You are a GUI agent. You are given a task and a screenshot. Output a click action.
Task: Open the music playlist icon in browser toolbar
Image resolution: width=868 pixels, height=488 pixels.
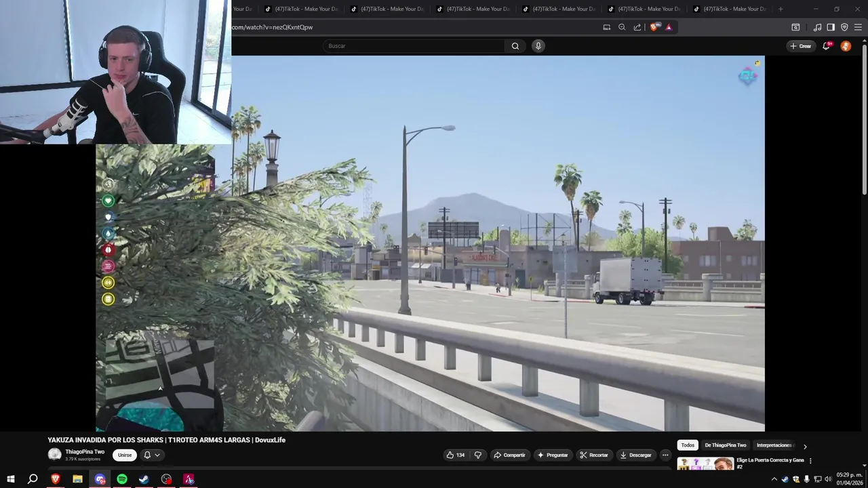(x=817, y=27)
